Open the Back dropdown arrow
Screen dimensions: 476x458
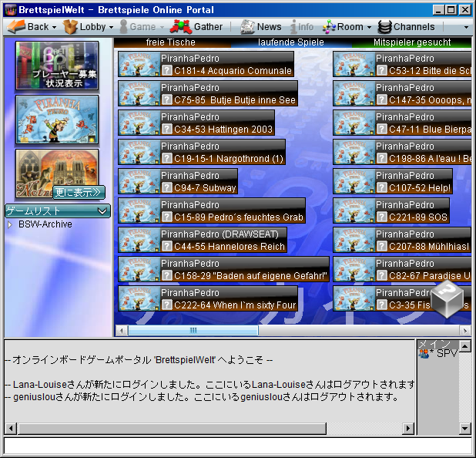[x=55, y=27]
